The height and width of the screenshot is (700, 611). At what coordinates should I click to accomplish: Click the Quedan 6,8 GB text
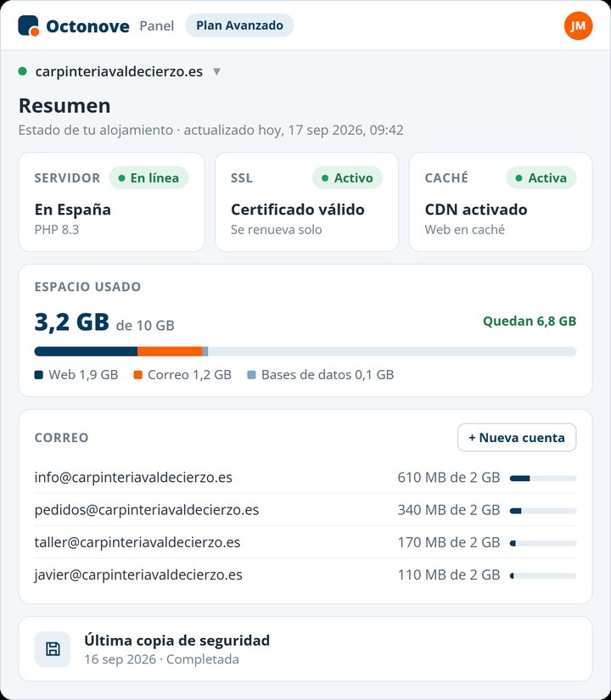pos(530,321)
